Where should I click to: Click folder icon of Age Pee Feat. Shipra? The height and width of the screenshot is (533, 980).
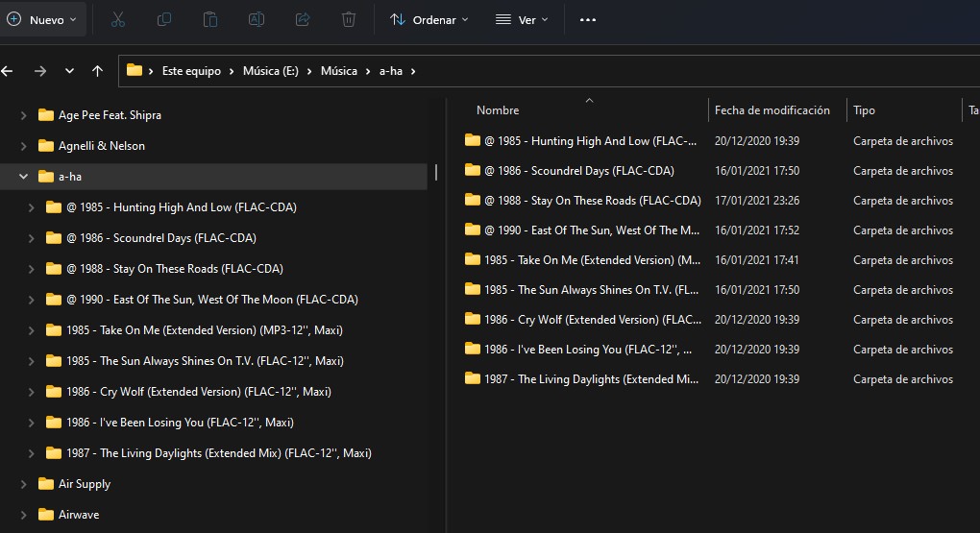45,115
